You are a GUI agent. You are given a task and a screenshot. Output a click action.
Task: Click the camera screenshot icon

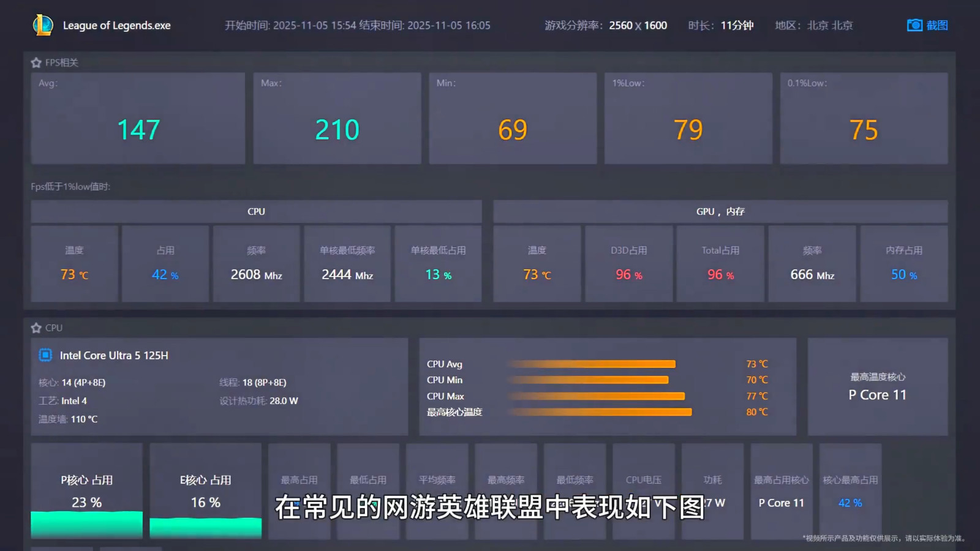pos(914,25)
